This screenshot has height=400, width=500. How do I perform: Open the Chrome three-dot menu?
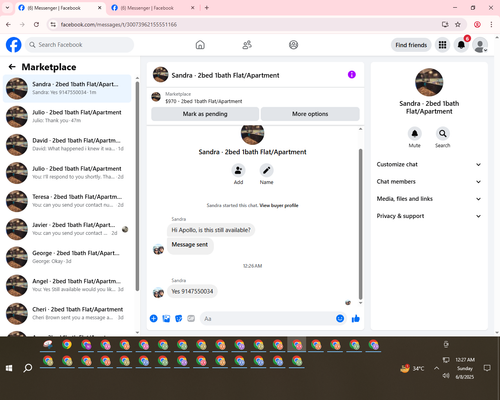(x=491, y=24)
